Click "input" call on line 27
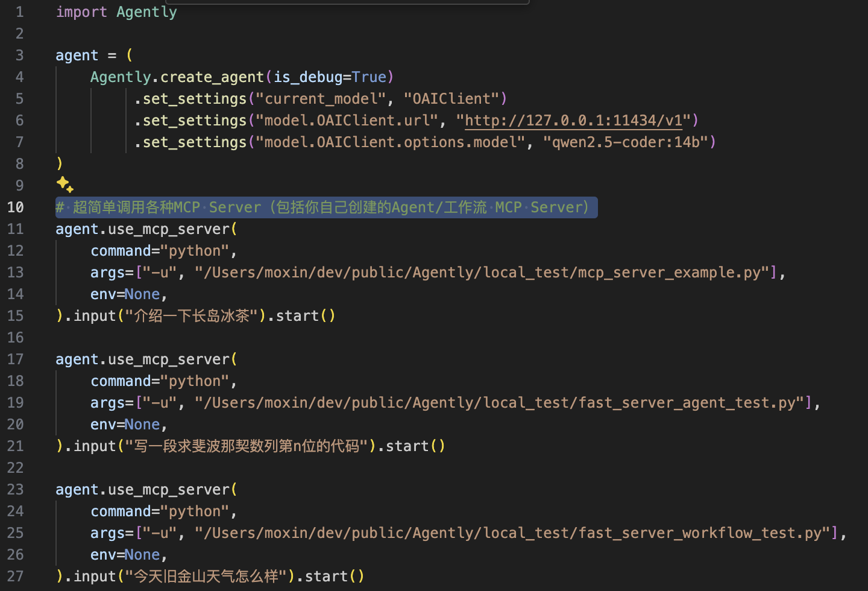 pyautogui.click(x=95, y=577)
